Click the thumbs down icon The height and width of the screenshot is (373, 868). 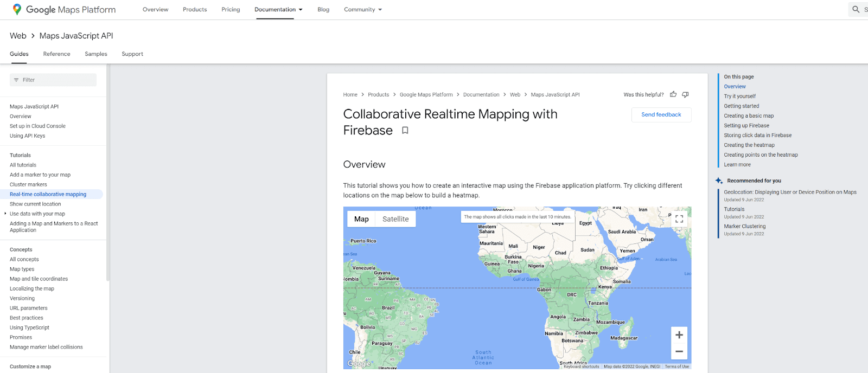[685, 94]
